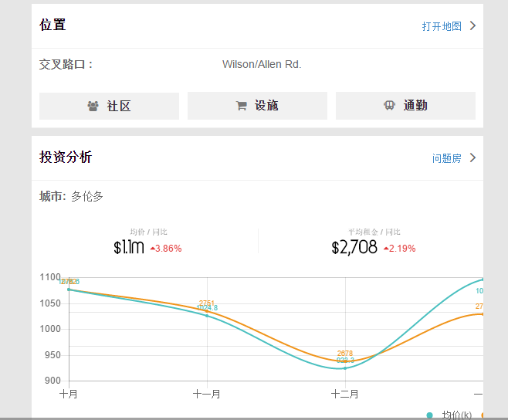
Task: Open the 问题房 link
Action: pyautogui.click(x=446, y=158)
